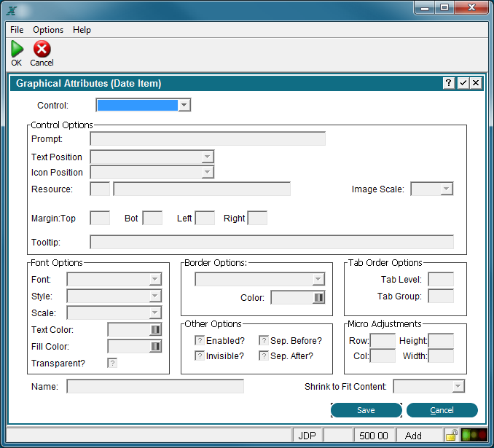This screenshot has width=494, height=448.
Task: Expand the Border Options dropdown
Action: [x=318, y=279]
